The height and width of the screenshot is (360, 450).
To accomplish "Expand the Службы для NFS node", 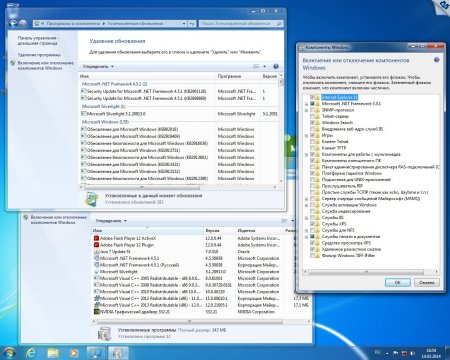I will [x=306, y=230].
